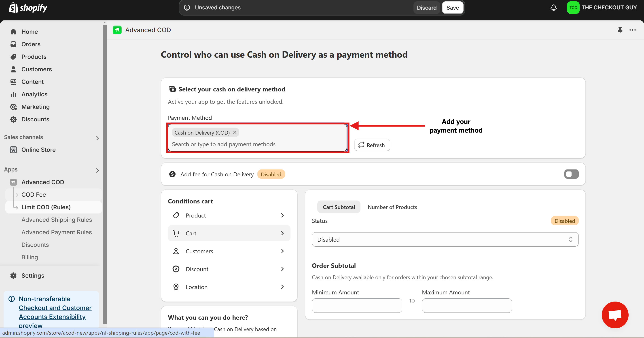
Task: Switch to Cart Subtotal tab
Action: [339, 207]
